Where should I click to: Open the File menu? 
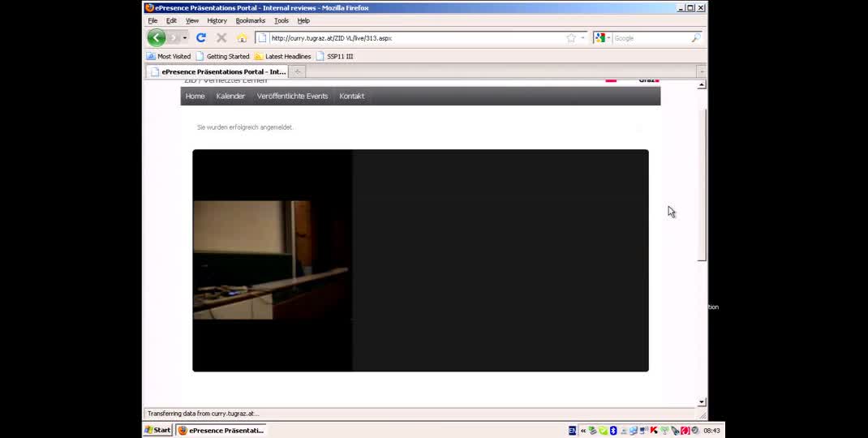tap(153, 20)
